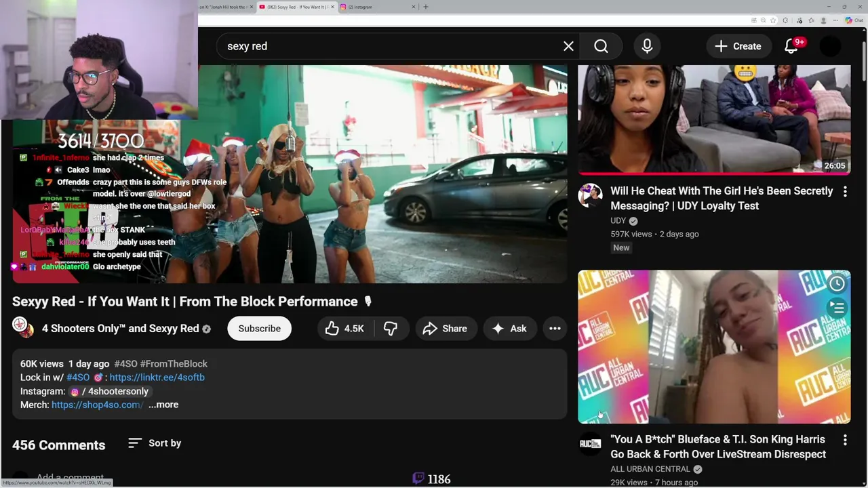The height and width of the screenshot is (488, 868).
Task: Open notifications bell
Action: (791, 46)
